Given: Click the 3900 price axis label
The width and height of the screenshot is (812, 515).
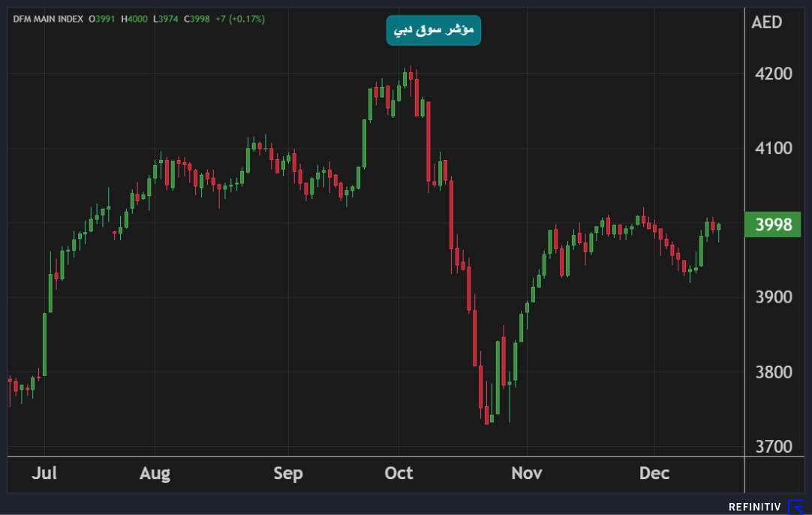Looking at the screenshot, I should pos(771,297).
